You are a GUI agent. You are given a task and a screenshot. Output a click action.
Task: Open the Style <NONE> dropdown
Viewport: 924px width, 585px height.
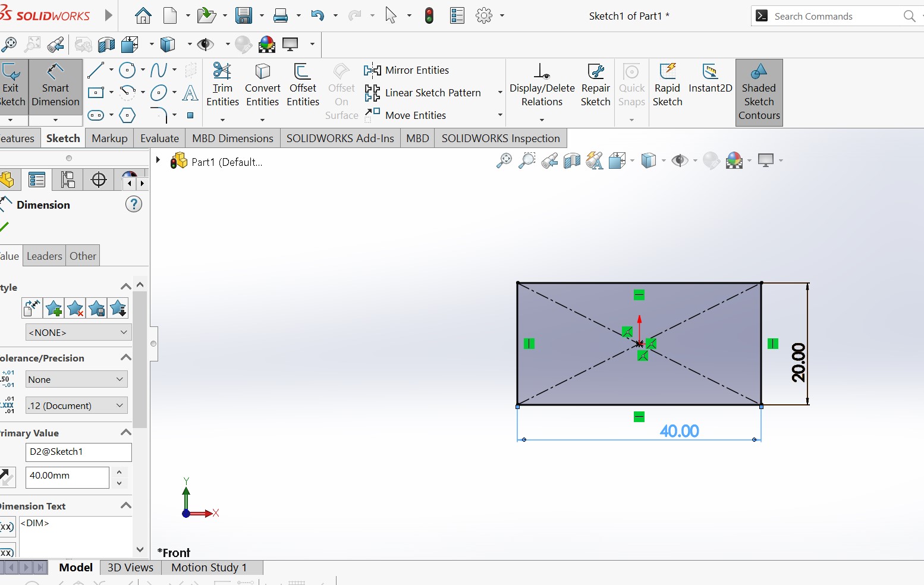pyautogui.click(x=78, y=332)
